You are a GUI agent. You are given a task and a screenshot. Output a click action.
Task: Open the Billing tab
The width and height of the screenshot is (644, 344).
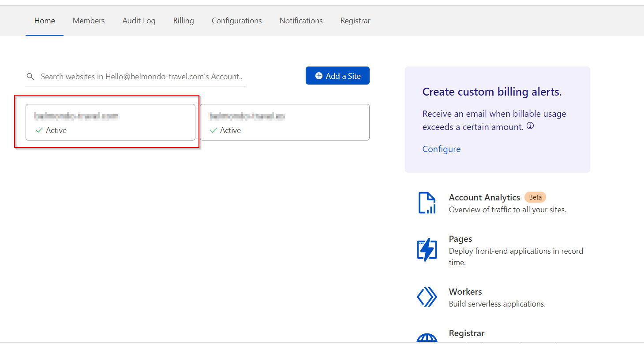[x=183, y=21]
